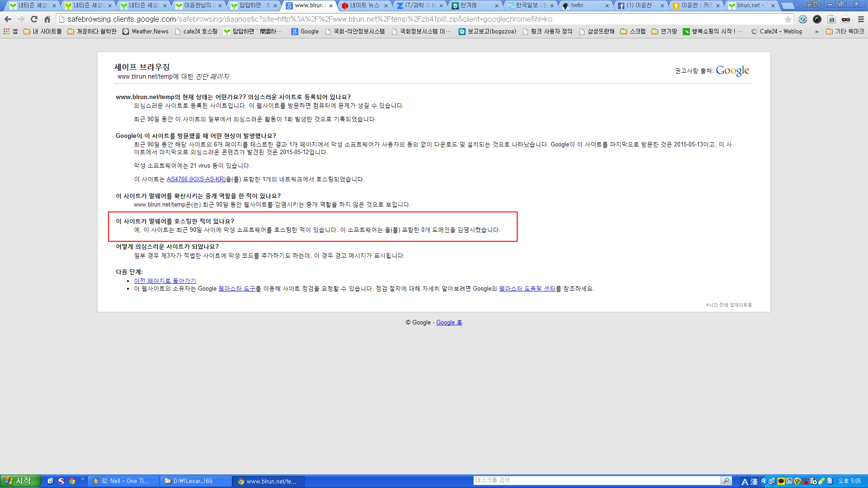Open the Cafe24 - Weblog bookmark
The height and width of the screenshot is (488, 868).
point(776,31)
